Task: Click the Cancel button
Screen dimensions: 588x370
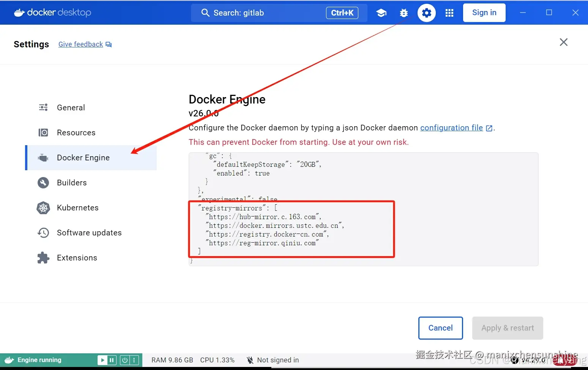Action: 440,328
